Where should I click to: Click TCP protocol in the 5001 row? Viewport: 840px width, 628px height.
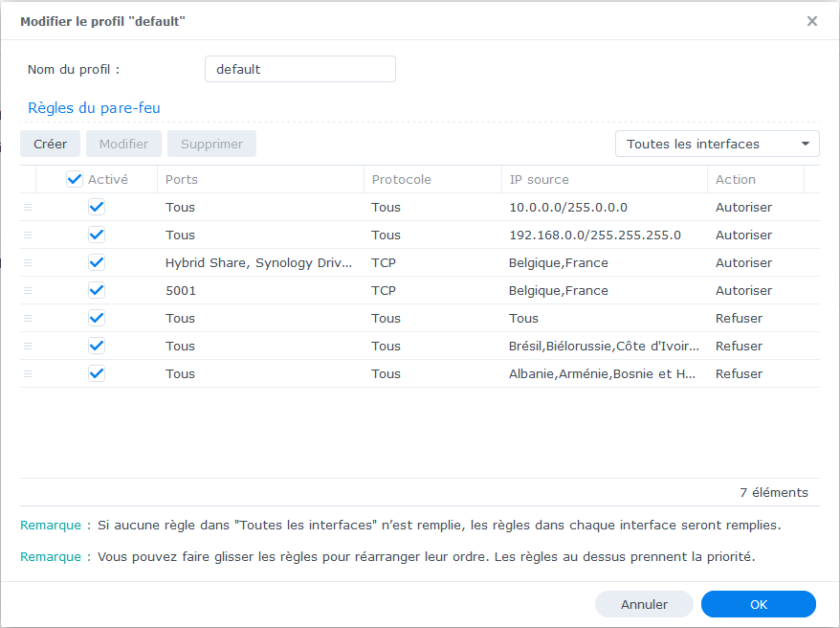384,291
